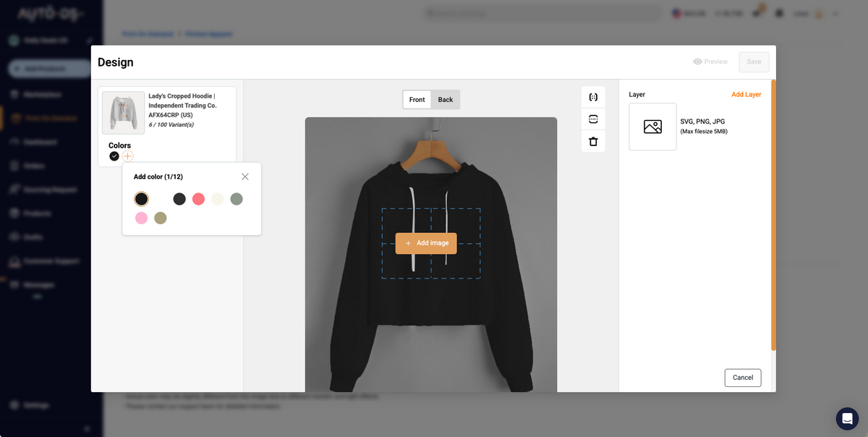Select the dark charcoal color swatch

click(179, 199)
